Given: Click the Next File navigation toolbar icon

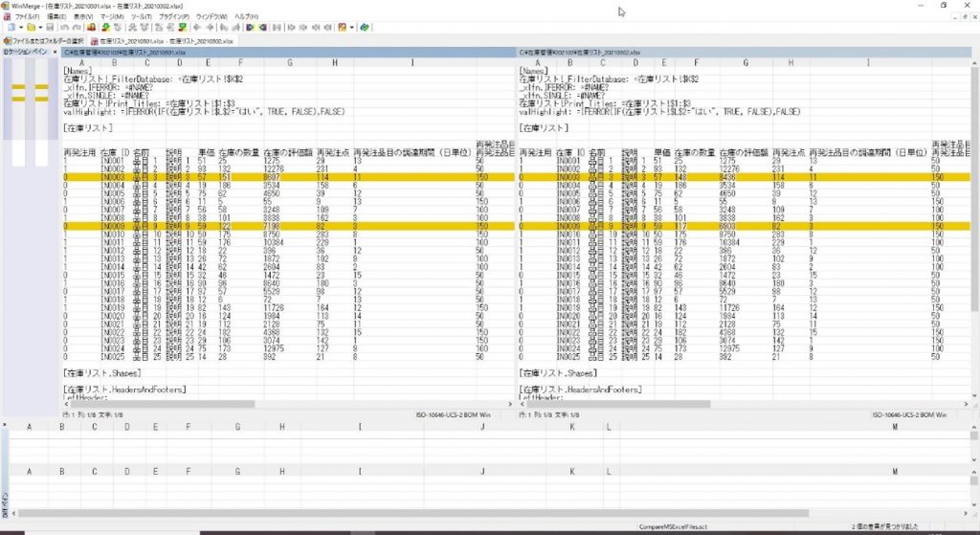Looking at the screenshot, I should point(316,28).
